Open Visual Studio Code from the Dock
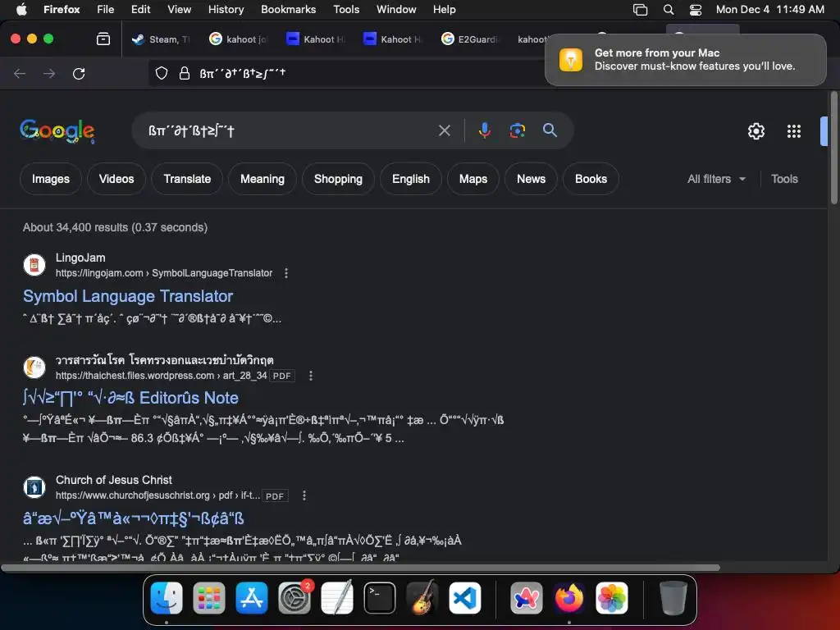This screenshot has width=840, height=630. (x=464, y=597)
